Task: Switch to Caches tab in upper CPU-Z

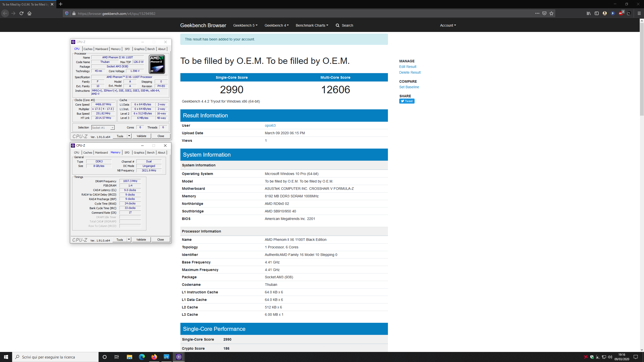Action: [x=88, y=49]
